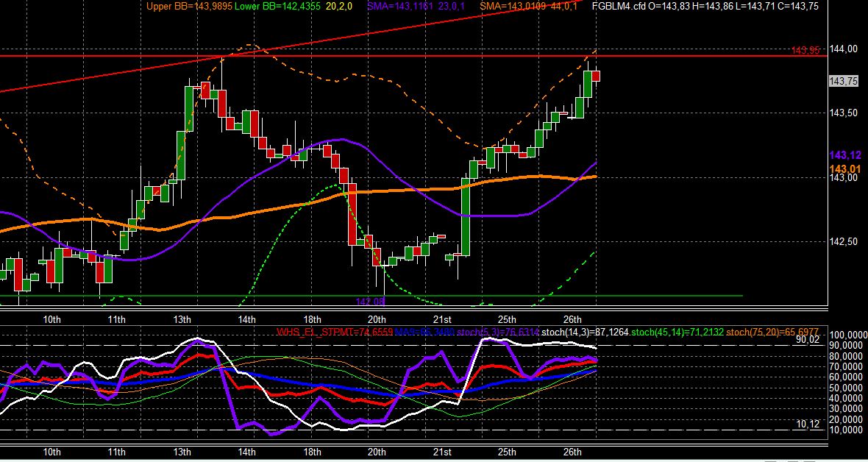Click the purple '142,08' low price label

(x=370, y=302)
